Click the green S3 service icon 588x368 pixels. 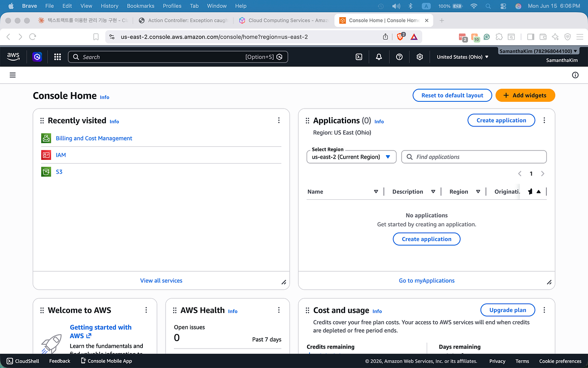[46, 172]
